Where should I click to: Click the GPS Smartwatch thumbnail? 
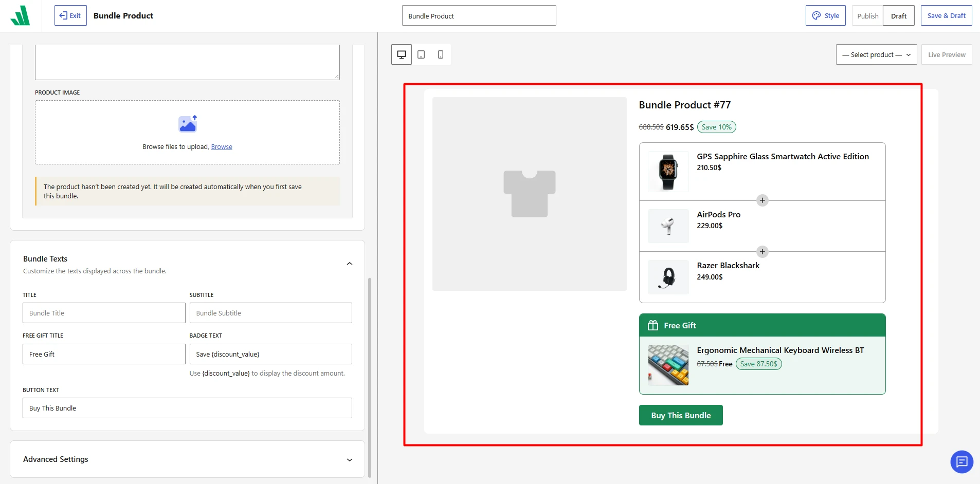pyautogui.click(x=668, y=172)
